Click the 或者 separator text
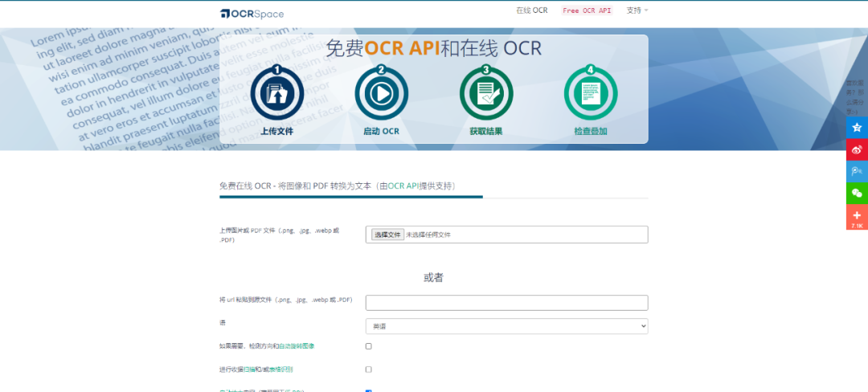868x392 pixels. [x=433, y=278]
